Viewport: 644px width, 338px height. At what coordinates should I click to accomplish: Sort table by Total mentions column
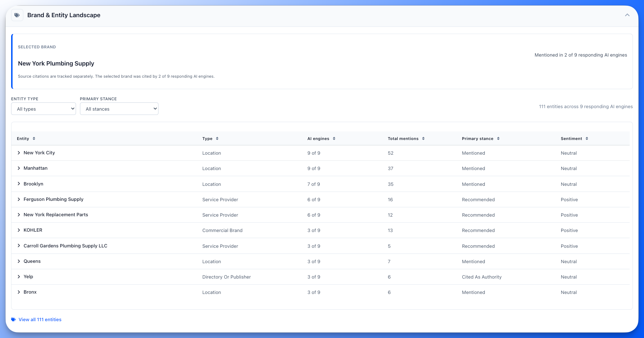[x=423, y=139]
